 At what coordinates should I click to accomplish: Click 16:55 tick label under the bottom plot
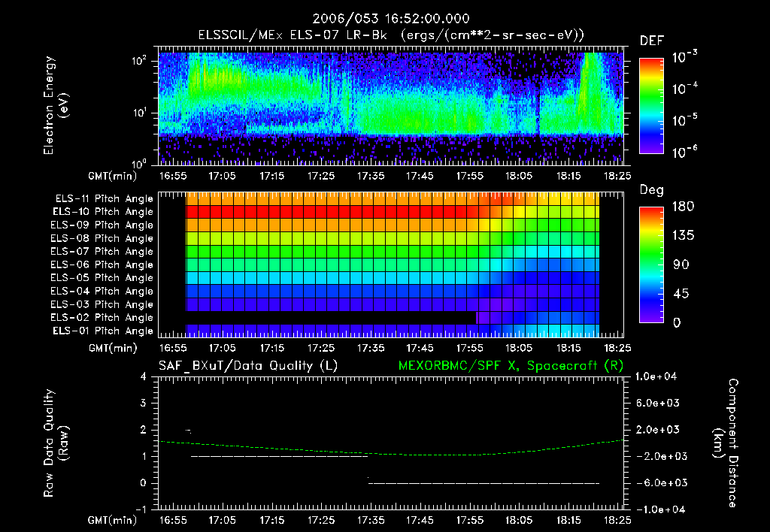pyautogui.click(x=173, y=520)
